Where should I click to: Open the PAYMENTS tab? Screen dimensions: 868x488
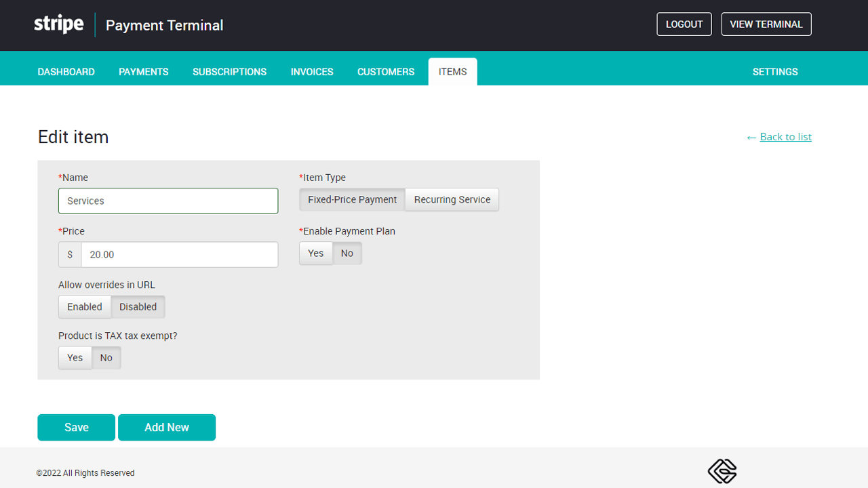pyautogui.click(x=143, y=72)
